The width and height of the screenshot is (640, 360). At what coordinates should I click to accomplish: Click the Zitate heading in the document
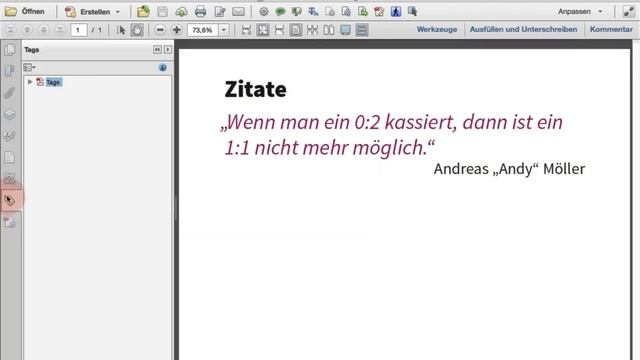pos(256,89)
